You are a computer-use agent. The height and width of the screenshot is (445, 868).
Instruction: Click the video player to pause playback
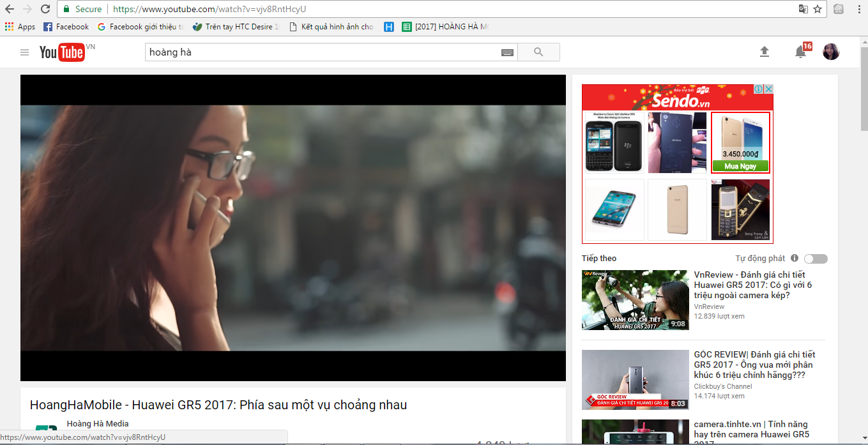click(293, 228)
